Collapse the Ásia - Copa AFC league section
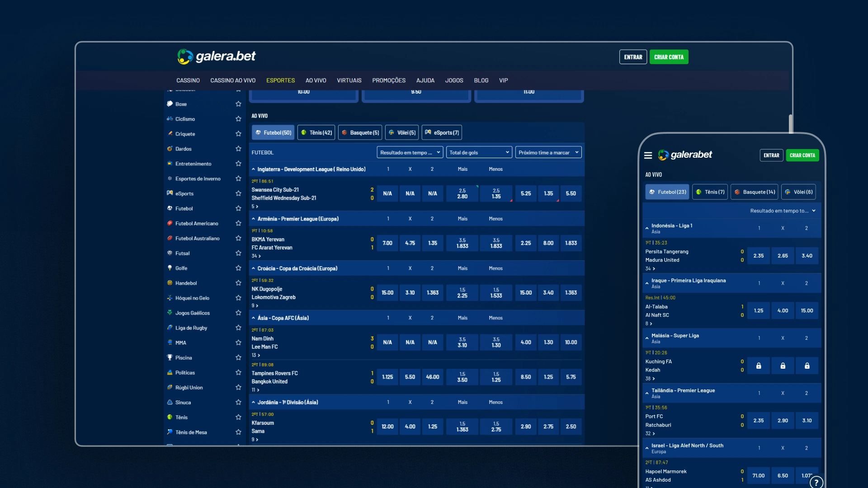The height and width of the screenshot is (488, 868). 253,318
